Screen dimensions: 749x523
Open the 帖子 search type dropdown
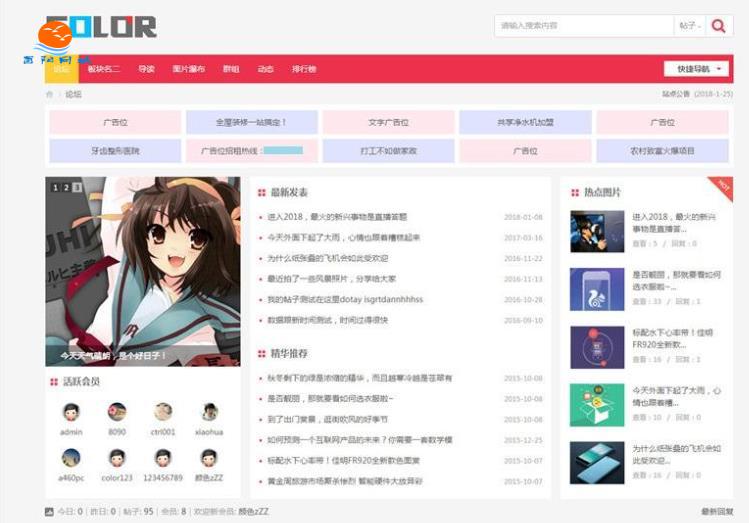click(690, 25)
